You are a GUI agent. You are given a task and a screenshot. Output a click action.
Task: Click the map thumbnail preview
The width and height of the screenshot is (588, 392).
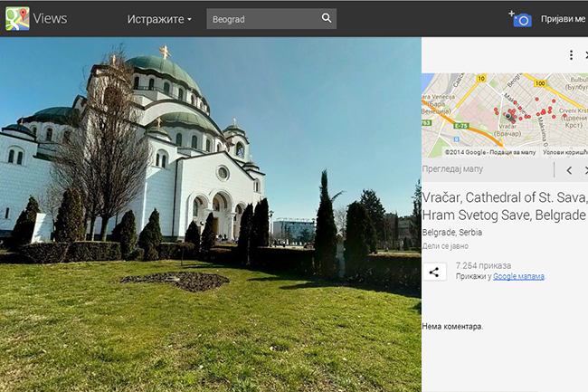point(505,115)
